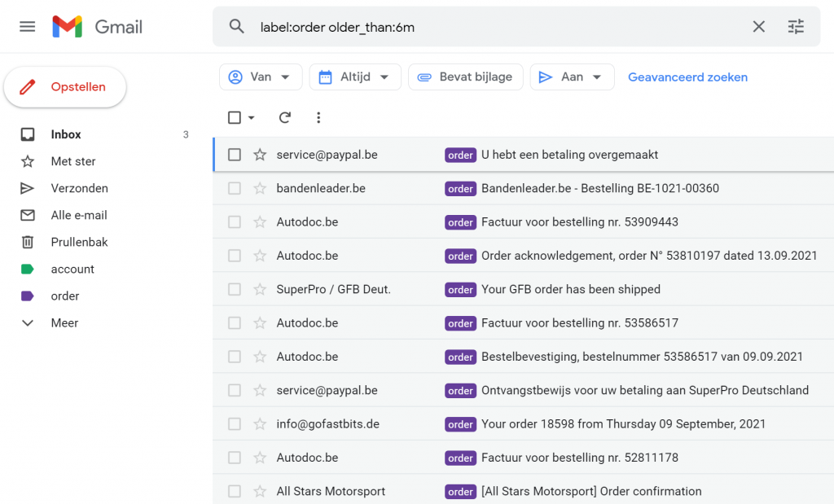834x504 pixels.
Task: Star the Factuur 53586517 email
Action: tap(260, 322)
